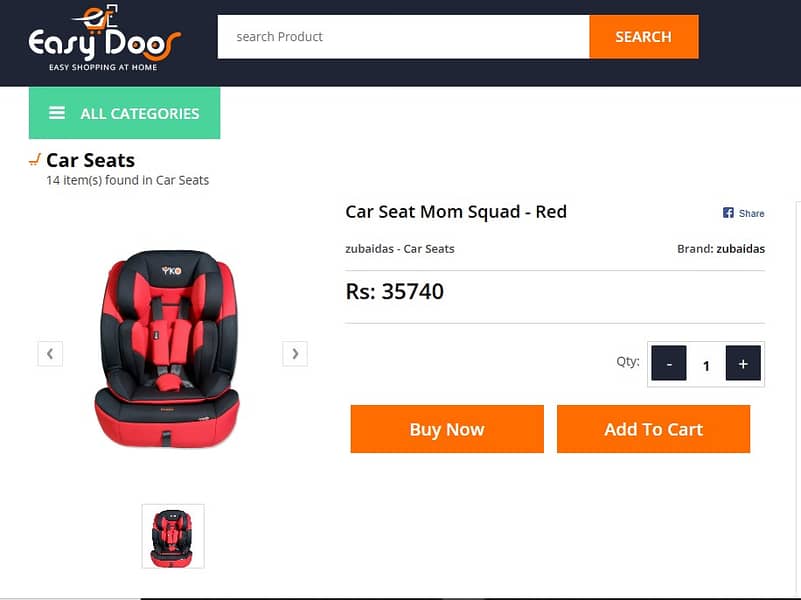Screen dimensions: 801x600
Task: Click the Add To Cart button
Action: [x=653, y=428]
